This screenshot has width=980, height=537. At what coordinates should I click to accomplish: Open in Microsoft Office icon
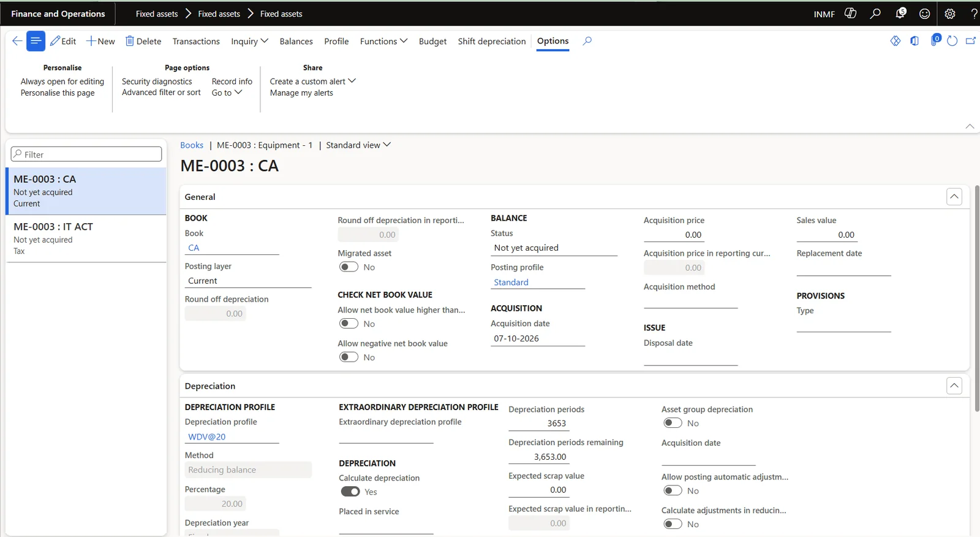point(914,41)
